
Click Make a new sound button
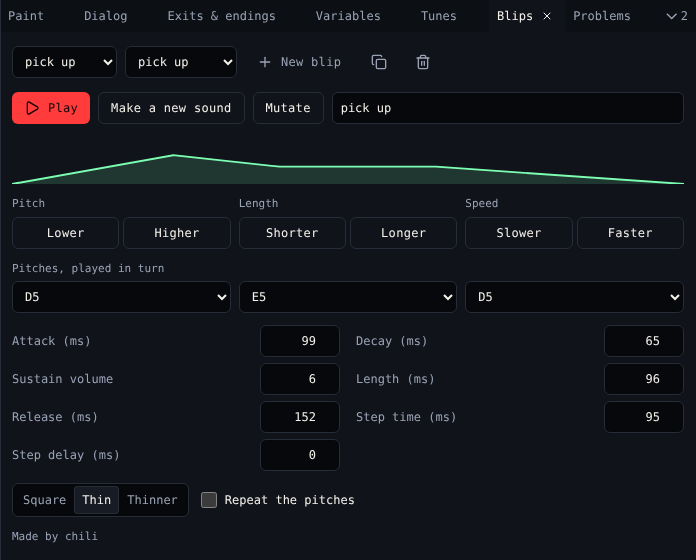171,108
